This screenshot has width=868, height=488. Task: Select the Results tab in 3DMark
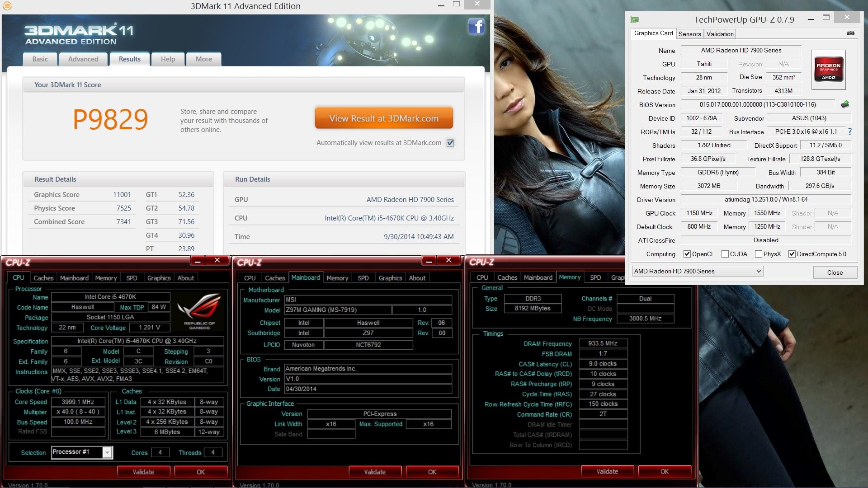click(x=130, y=59)
